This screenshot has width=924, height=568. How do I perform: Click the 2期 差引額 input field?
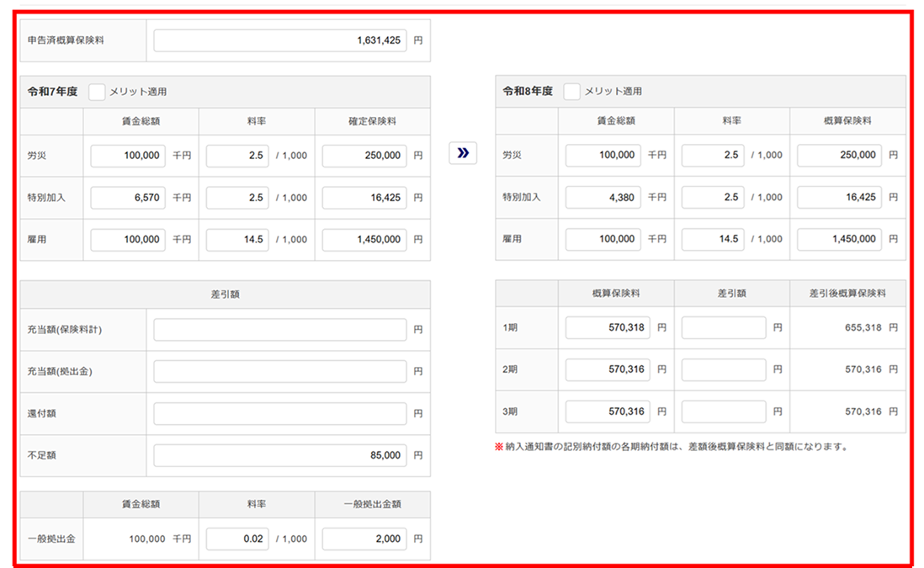[x=724, y=369]
